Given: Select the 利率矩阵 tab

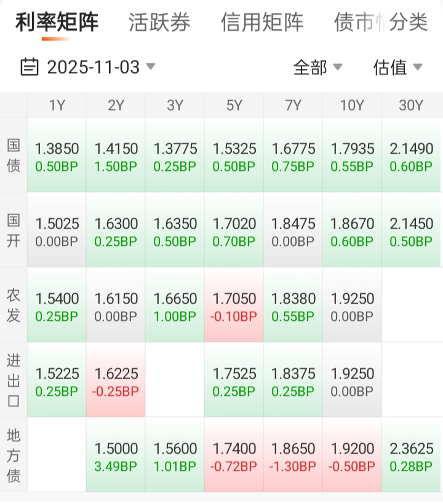Looking at the screenshot, I should [57, 23].
